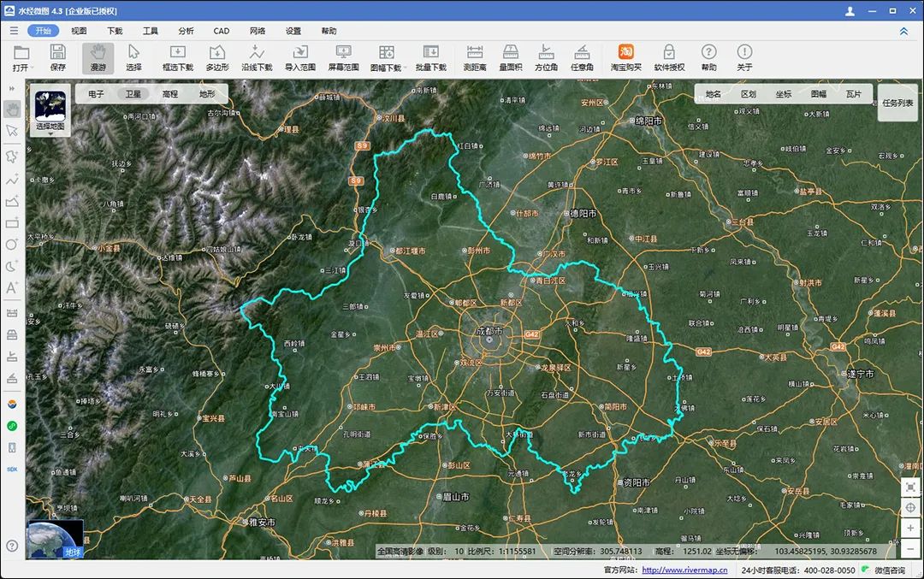The height and width of the screenshot is (579, 924).
Task: Switch map layer to 高程
Action: [169, 94]
